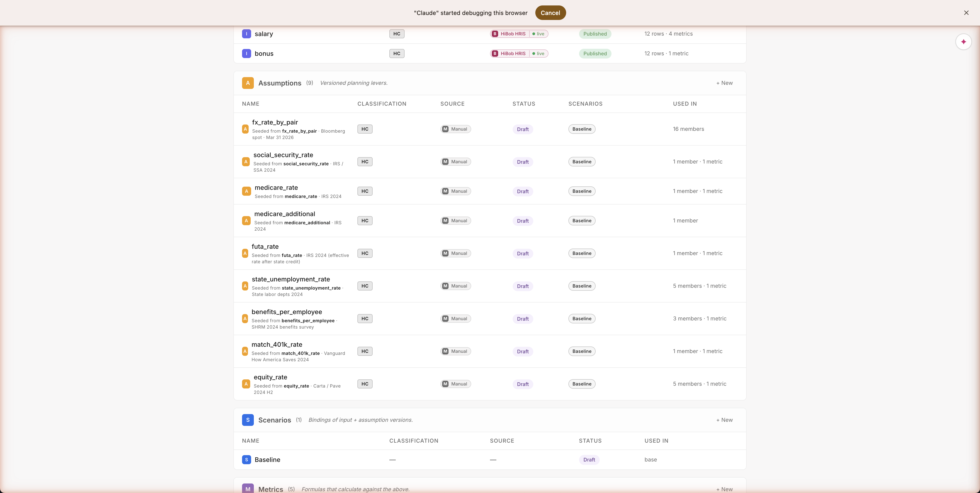Screen dimensions: 980x493
Task: Click the state_unemployment_rate assumption icon
Action: click(x=245, y=286)
